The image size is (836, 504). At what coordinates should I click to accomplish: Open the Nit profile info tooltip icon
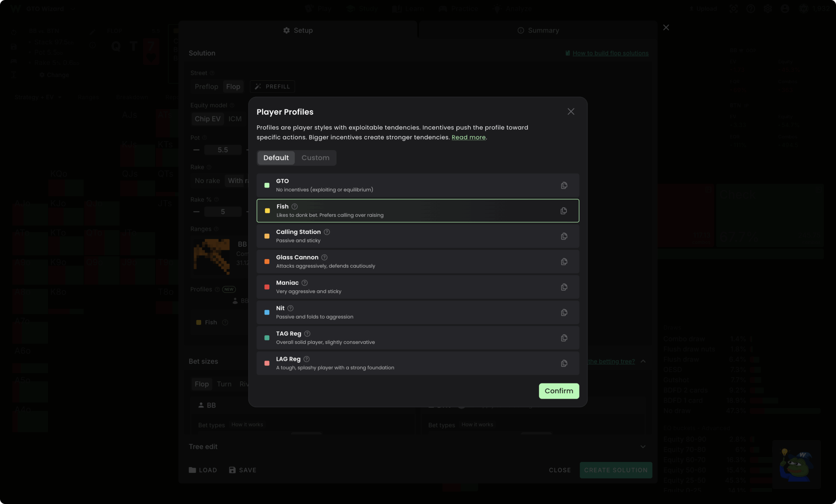pos(290,308)
